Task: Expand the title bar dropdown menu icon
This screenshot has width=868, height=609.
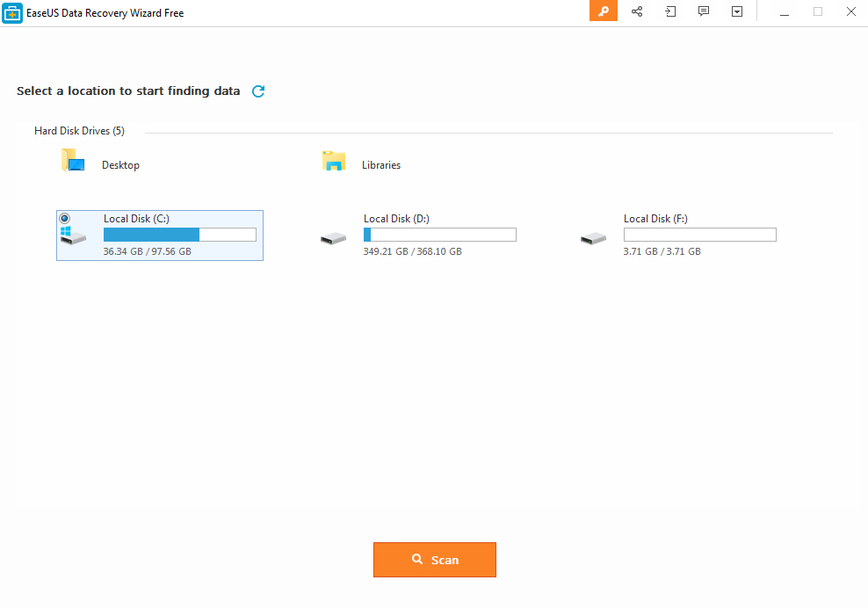Action: click(x=737, y=11)
